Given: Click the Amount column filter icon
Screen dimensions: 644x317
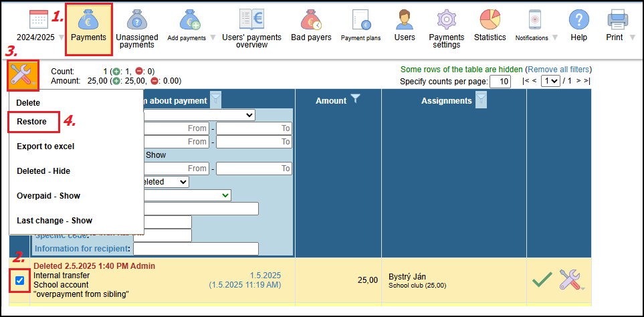Looking at the screenshot, I should tap(355, 100).
